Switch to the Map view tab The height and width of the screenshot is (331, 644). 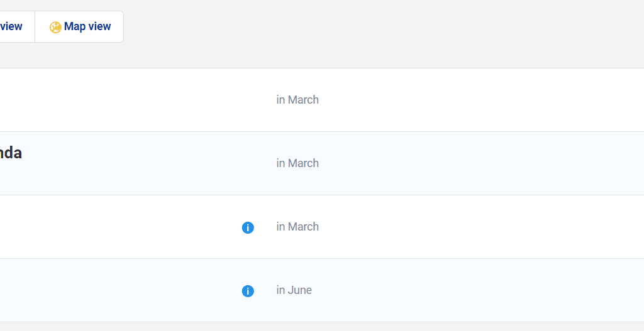pos(80,26)
